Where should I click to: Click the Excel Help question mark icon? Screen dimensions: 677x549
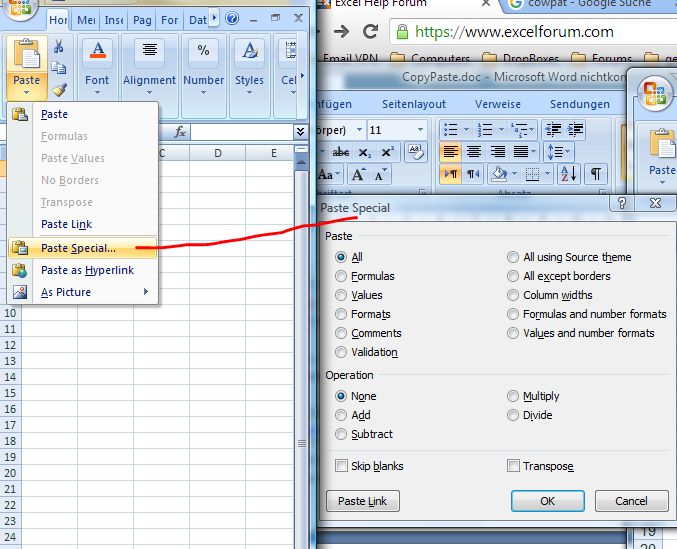pyautogui.click(x=232, y=19)
